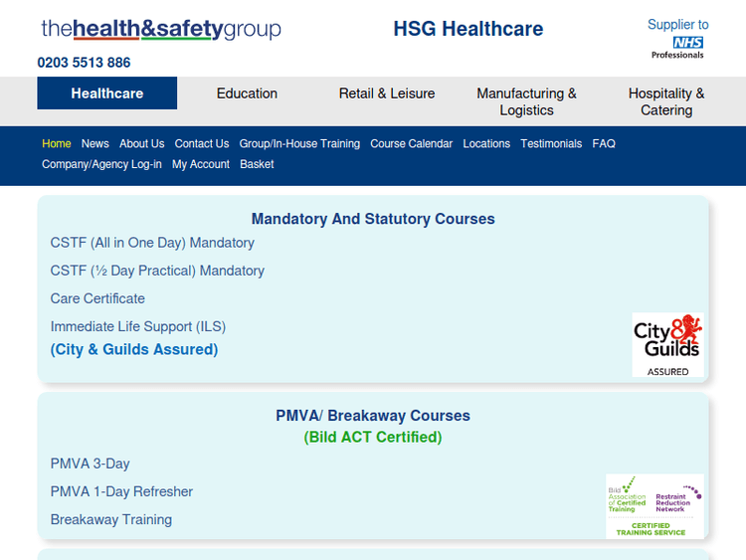Open the PMVA 3-Day course link
The width and height of the screenshot is (746, 560).
click(x=91, y=464)
